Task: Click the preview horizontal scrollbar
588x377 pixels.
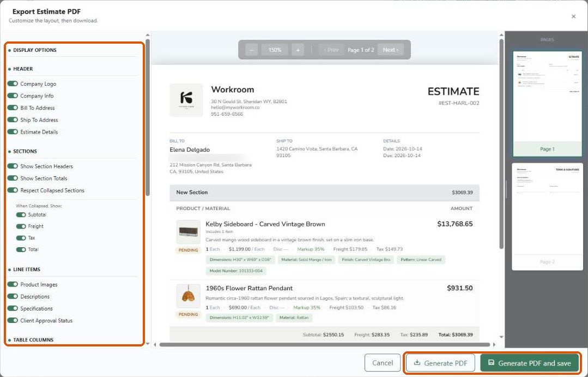Action: [325, 344]
